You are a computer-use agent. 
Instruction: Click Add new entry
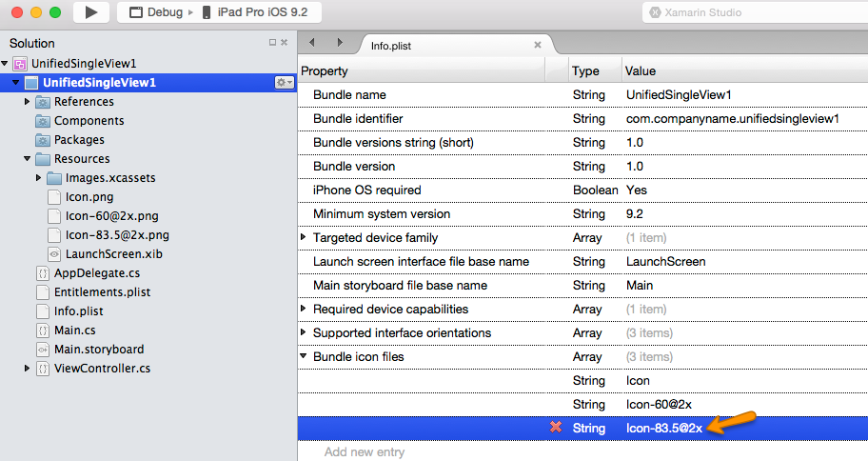365,452
